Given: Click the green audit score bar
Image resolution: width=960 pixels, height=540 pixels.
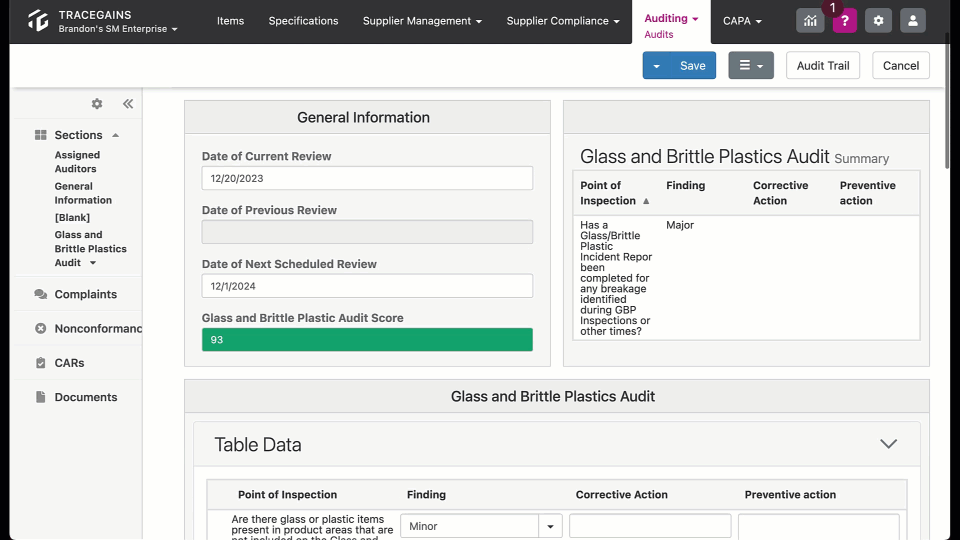Looking at the screenshot, I should coord(367,340).
